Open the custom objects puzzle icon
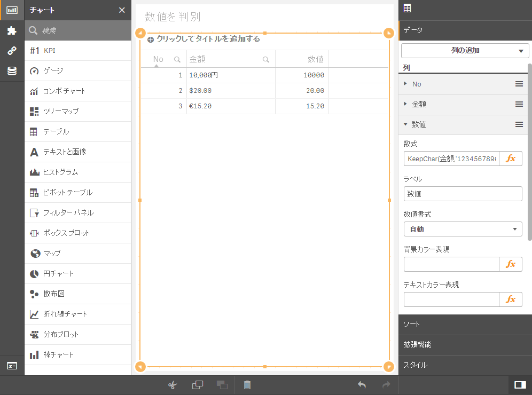Image resolution: width=532 pixels, height=395 pixels. pyautogui.click(x=12, y=30)
